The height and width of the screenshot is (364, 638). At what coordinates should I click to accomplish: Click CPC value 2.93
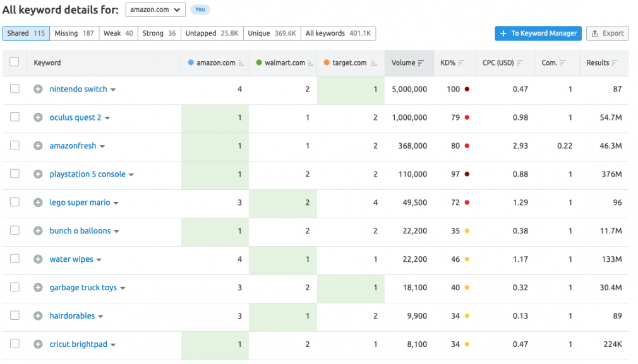(x=520, y=146)
